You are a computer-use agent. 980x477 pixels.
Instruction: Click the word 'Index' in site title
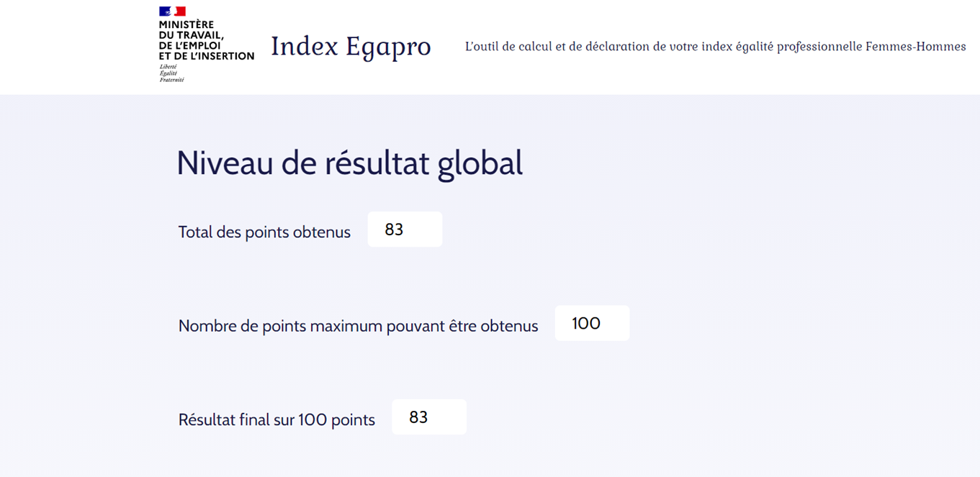click(305, 47)
